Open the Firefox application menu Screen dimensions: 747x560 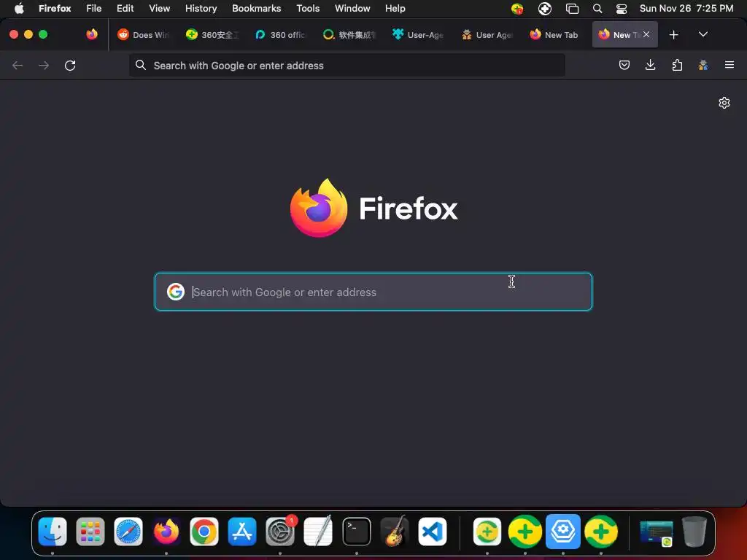click(x=55, y=8)
